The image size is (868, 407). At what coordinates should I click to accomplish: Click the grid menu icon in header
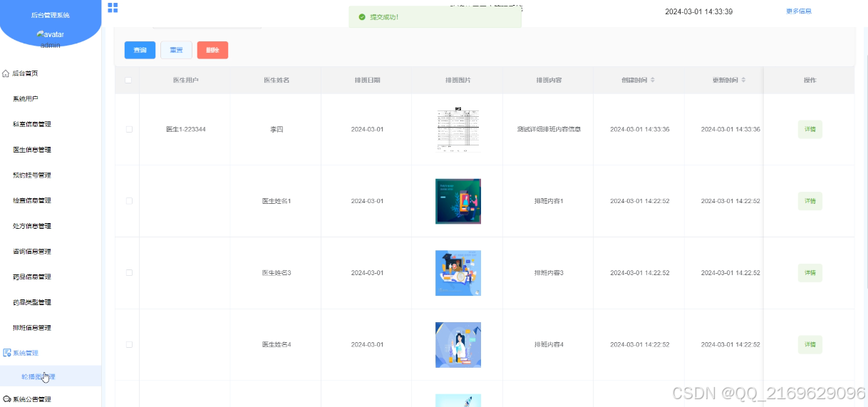tap(113, 8)
